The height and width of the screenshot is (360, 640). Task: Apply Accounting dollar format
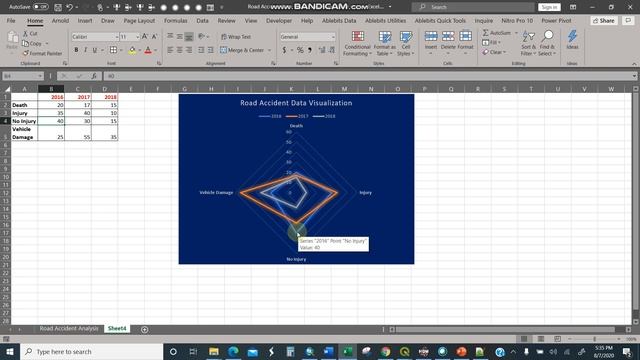click(284, 50)
